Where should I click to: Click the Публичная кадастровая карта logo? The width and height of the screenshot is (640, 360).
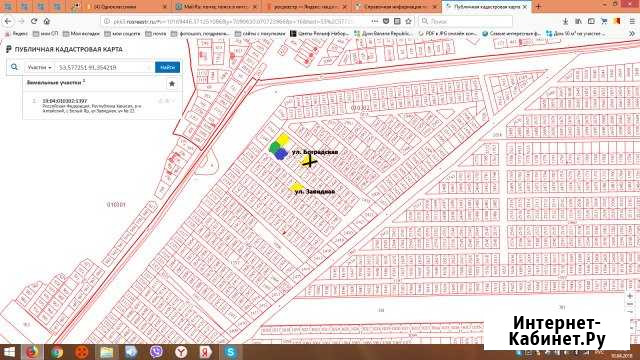click(64, 49)
